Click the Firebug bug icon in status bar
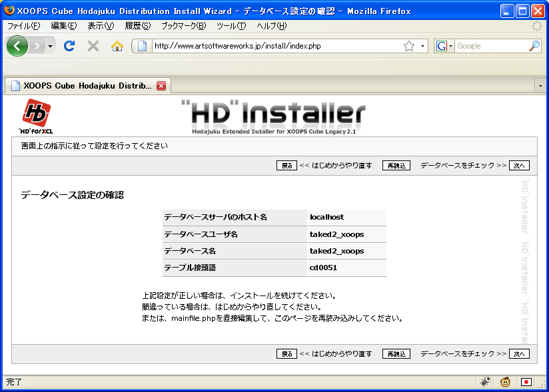Viewport: 549px width, 392px height. 486,382
